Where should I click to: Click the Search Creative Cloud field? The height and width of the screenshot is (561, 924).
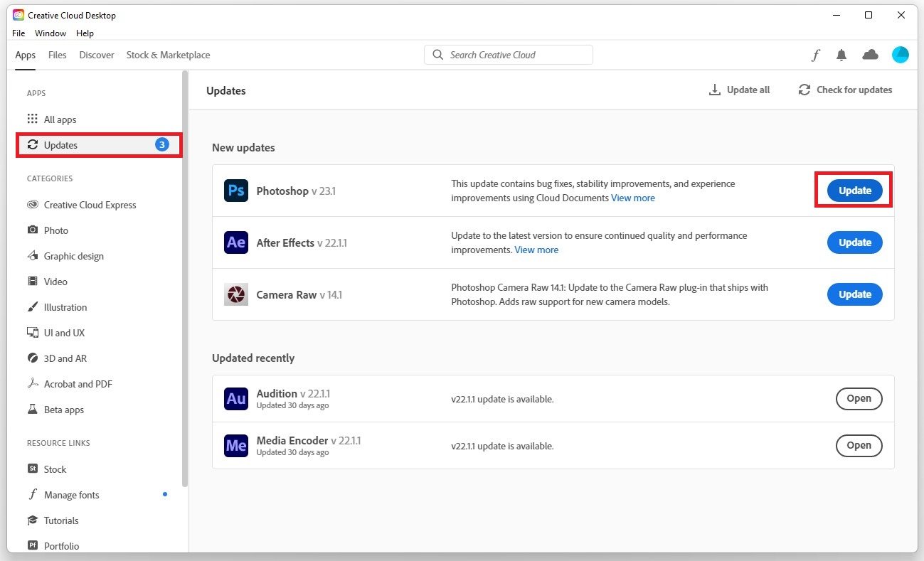509,55
